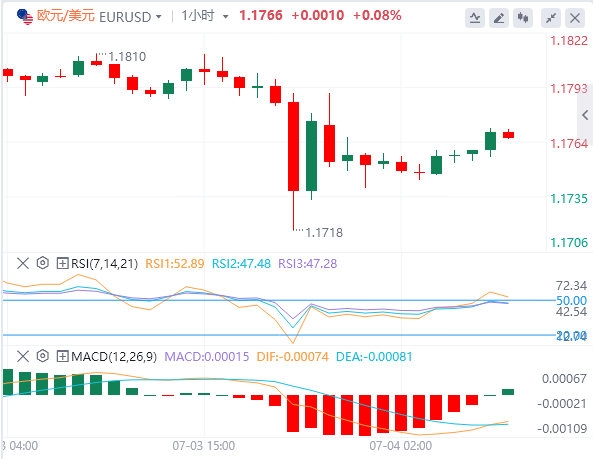Click the 1.1735 price axis label
This screenshot has height=459, width=593.
(x=569, y=198)
